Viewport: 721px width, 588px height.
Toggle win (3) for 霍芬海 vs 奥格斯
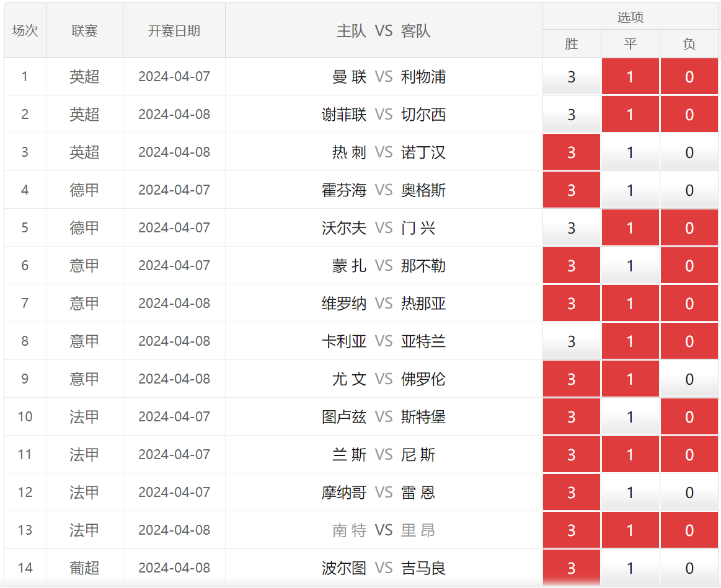tap(571, 190)
